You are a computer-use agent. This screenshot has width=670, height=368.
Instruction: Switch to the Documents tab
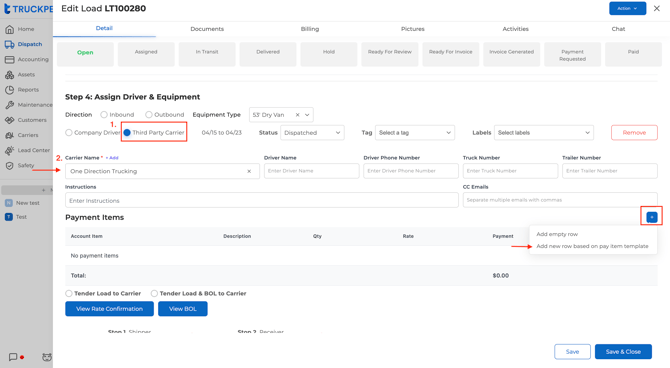point(207,29)
